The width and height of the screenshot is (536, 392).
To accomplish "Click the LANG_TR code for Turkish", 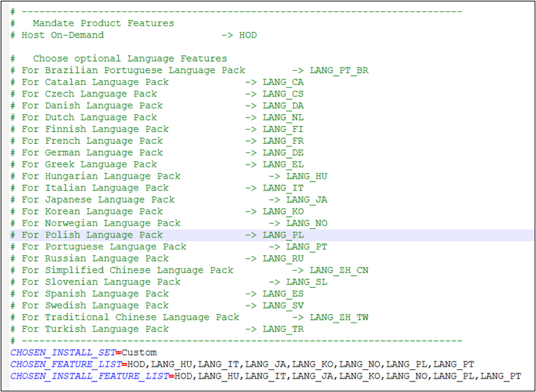I will point(283,329).
